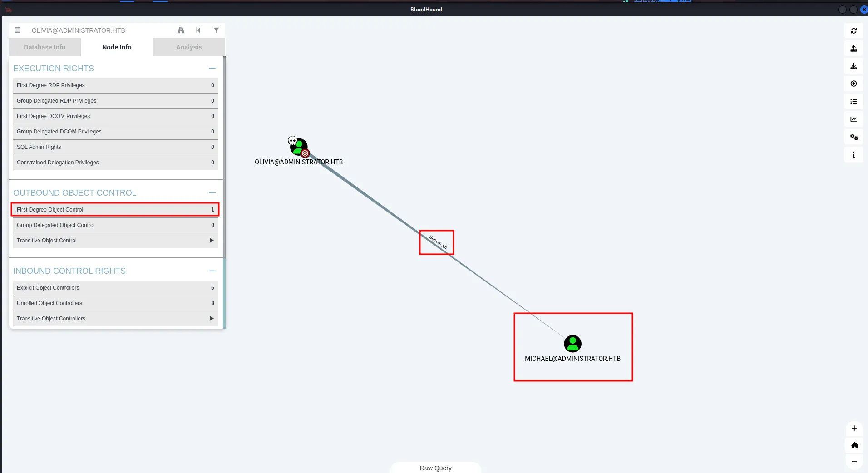The height and width of the screenshot is (473, 868).
Task: Open the upload status list icon
Action: 853,102
